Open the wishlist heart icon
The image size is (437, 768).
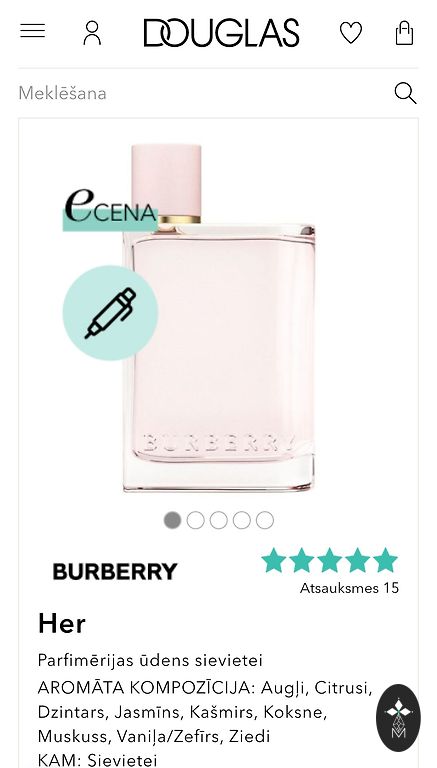click(351, 33)
